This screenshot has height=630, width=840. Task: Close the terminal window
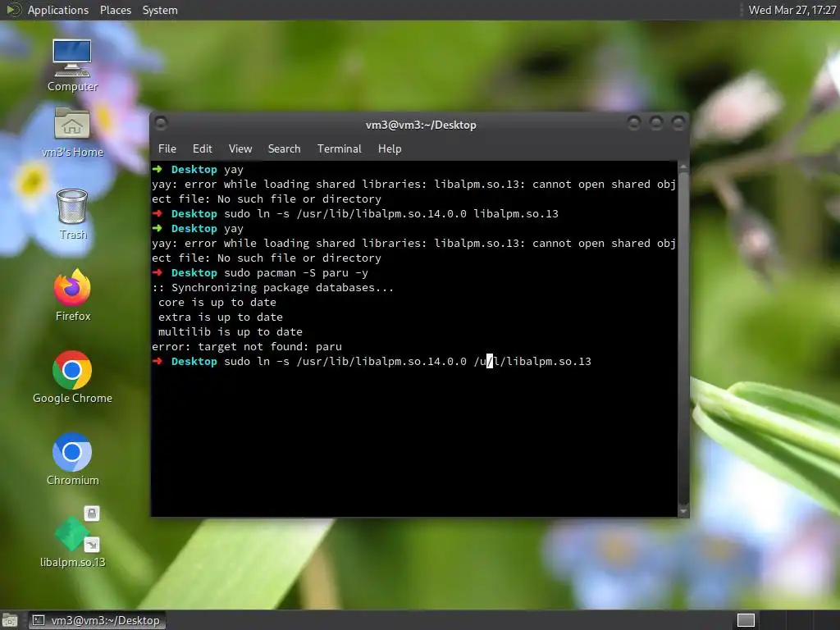[678, 124]
